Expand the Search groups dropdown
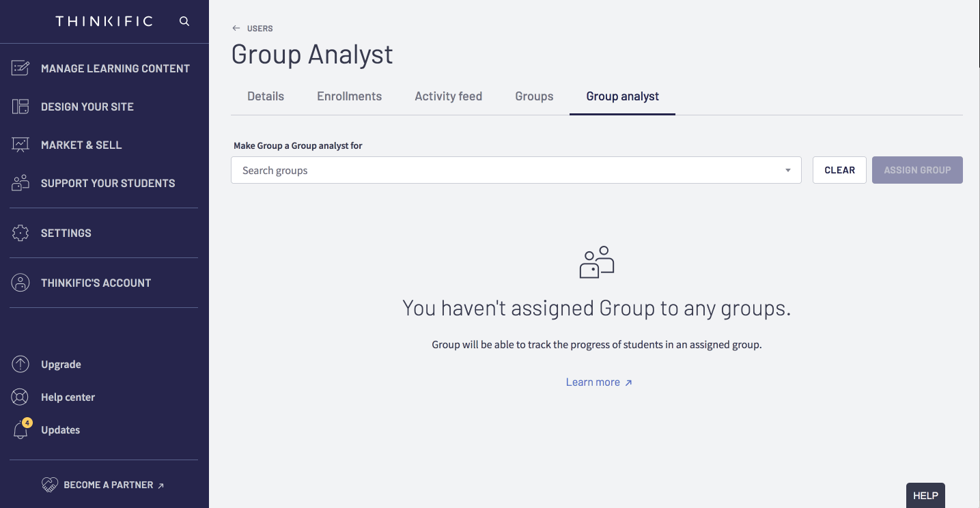Screen dimensions: 980x508 787,169
